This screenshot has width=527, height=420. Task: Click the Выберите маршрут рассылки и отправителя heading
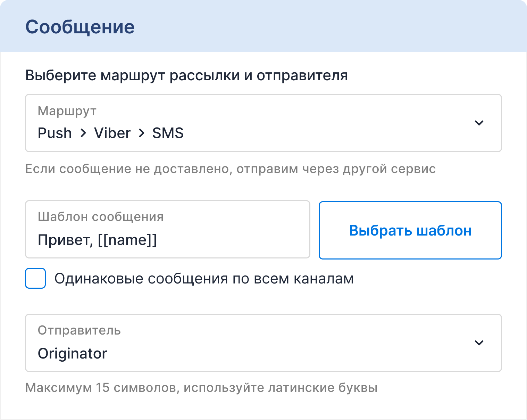click(x=186, y=75)
